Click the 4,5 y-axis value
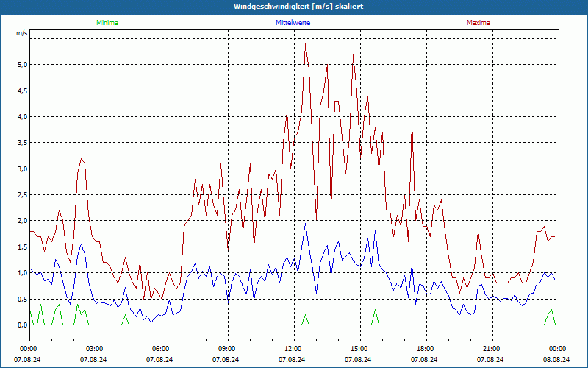Image resolution: width=588 pixels, height=368 pixels. [23, 91]
